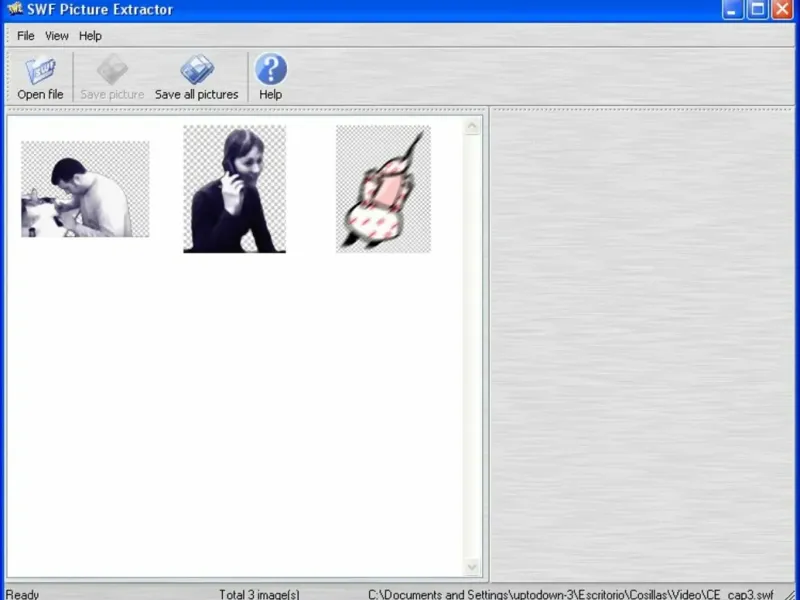
Task: Close the SWF Picture Extractor window
Action: pyautogui.click(x=782, y=9)
